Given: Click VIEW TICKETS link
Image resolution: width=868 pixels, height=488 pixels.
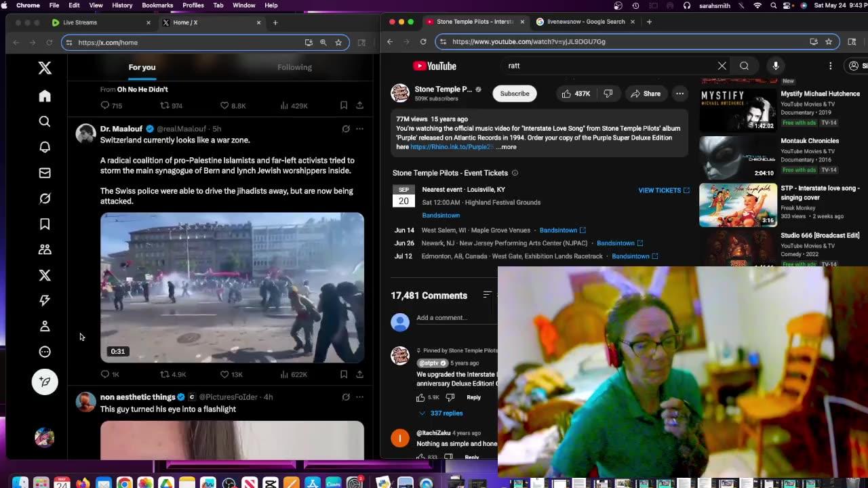Looking at the screenshot, I should (x=664, y=190).
